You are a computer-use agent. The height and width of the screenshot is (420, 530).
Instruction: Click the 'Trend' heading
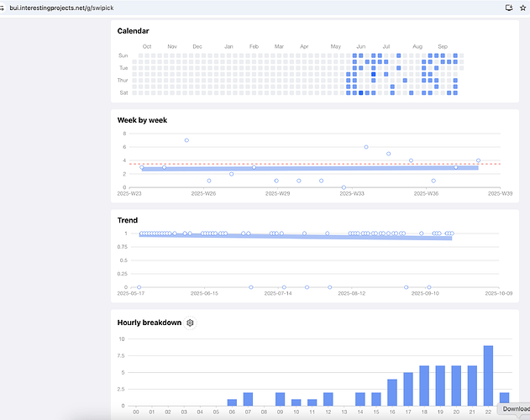pos(128,220)
